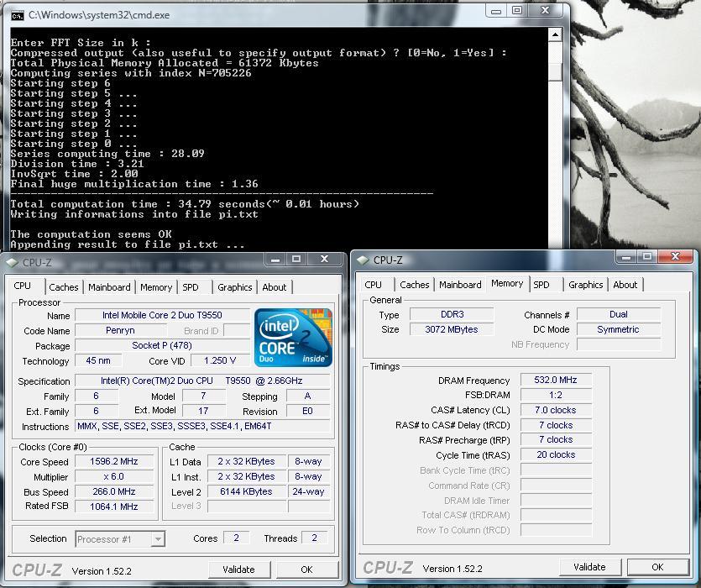The height and width of the screenshot is (588, 701).
Task: Open SPD tab in right CPU-Z window
Action: [x=541, y=285]
